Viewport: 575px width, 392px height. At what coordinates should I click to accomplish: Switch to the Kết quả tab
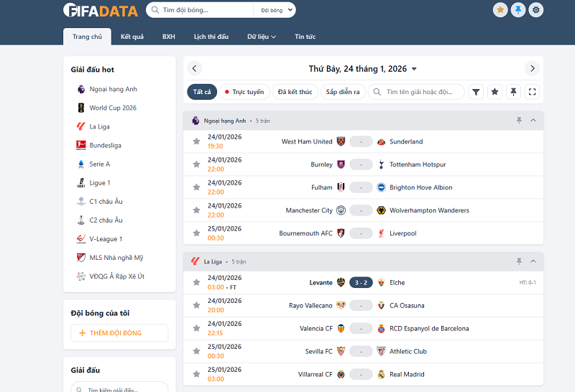click(132, 37)
